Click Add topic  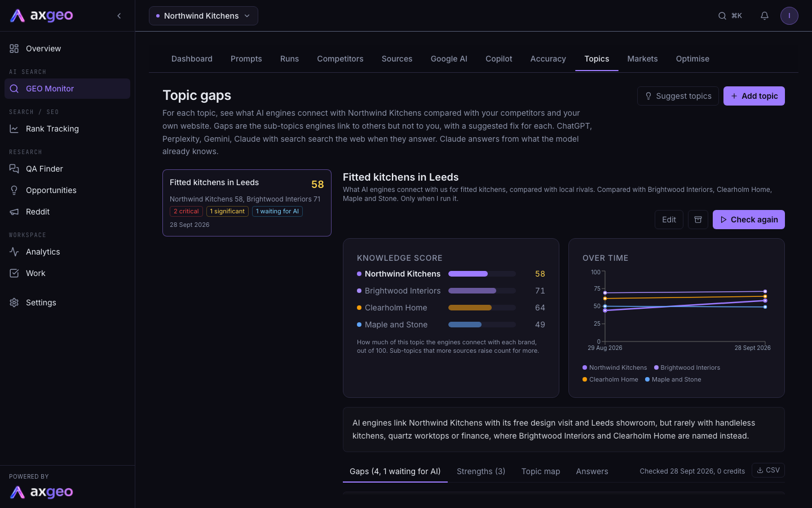click(x=754, y=96)
